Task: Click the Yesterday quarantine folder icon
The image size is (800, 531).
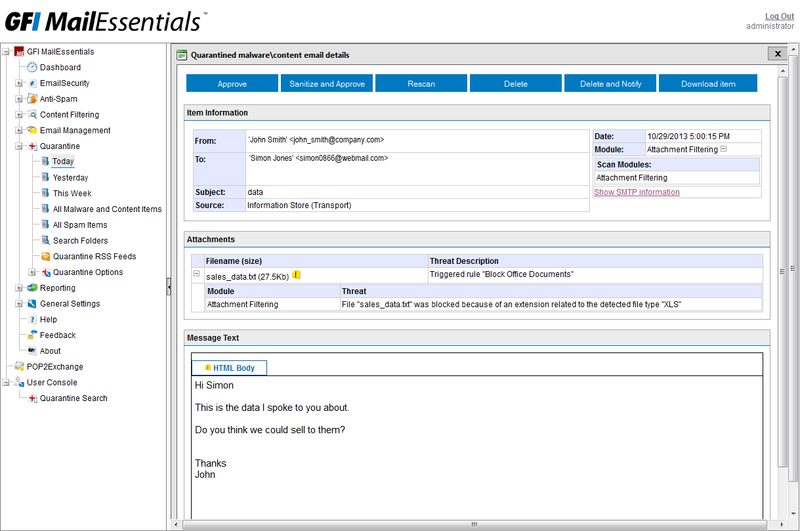Action: pos(45,177)
